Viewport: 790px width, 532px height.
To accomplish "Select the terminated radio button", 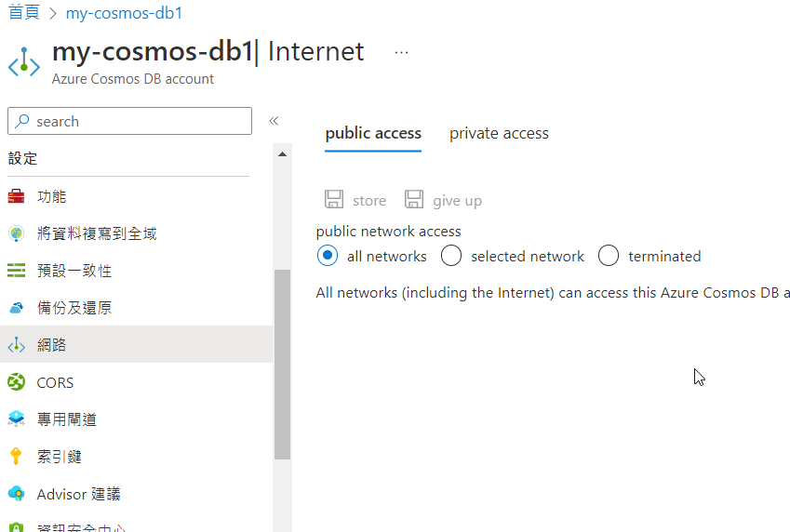I will (609, 256).
